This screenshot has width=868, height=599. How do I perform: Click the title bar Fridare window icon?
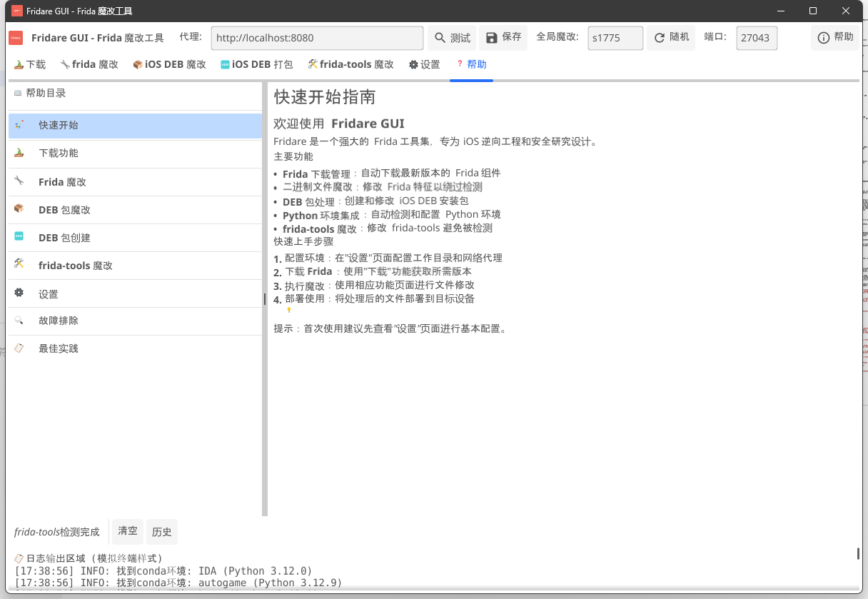click(x=16, y=11)
